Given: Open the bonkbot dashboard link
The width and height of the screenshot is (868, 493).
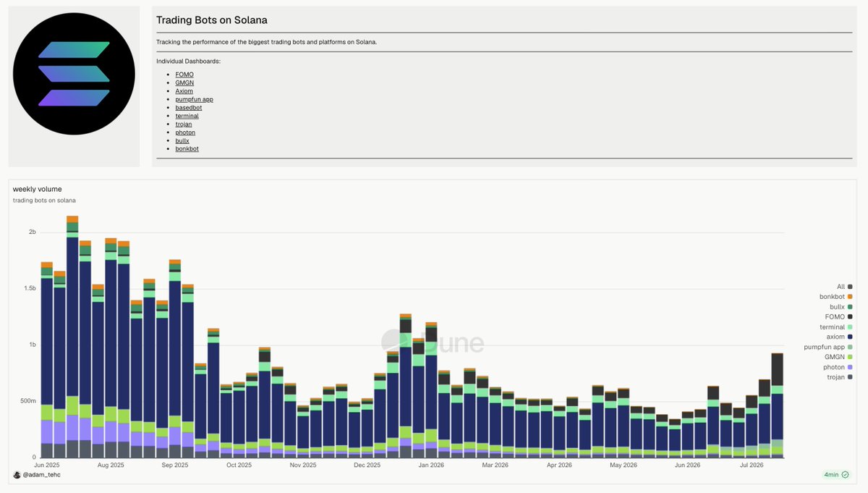Looking at the screenshot, I should pos(187,148).
